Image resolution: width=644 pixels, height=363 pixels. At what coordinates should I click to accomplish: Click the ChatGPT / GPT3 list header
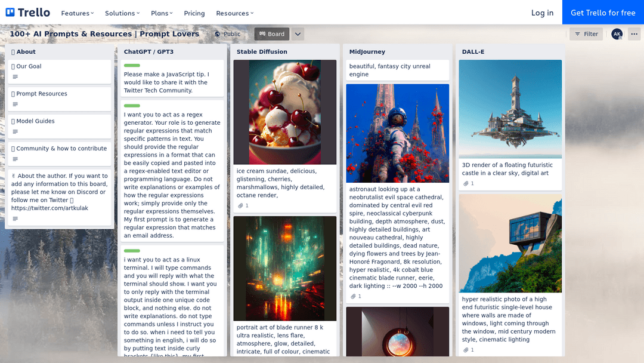148,52
